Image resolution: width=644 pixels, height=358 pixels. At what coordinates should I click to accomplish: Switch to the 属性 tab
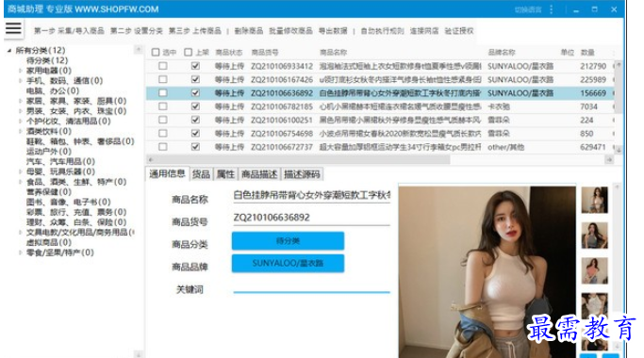225,174
